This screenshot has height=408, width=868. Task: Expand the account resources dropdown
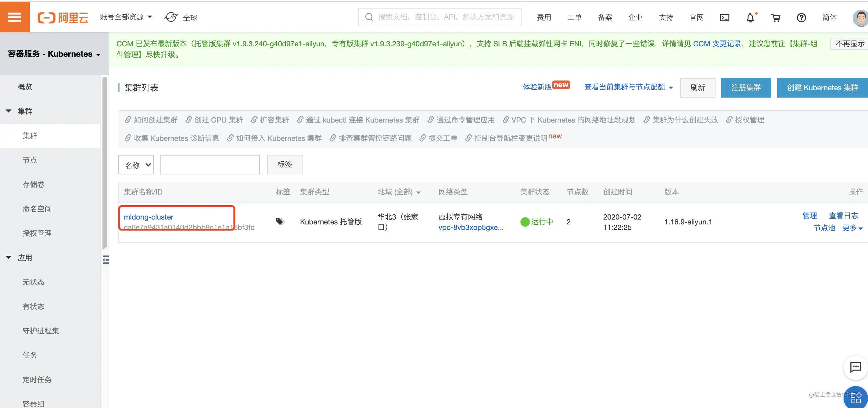(126, 17)
